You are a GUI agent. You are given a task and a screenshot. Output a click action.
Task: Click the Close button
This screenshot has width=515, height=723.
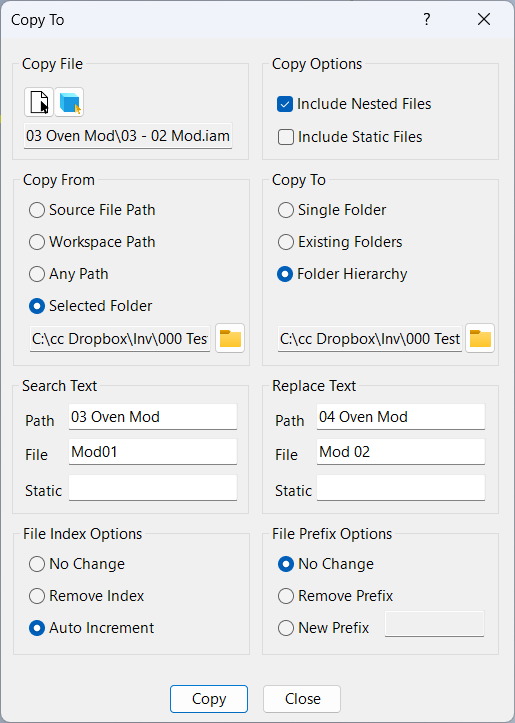tap(302, 699)
